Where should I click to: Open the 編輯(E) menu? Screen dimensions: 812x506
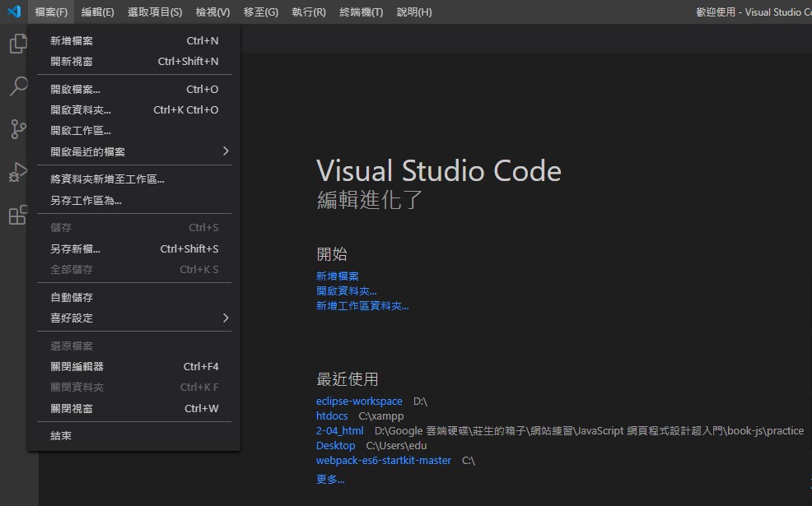[x=97, y=12]
